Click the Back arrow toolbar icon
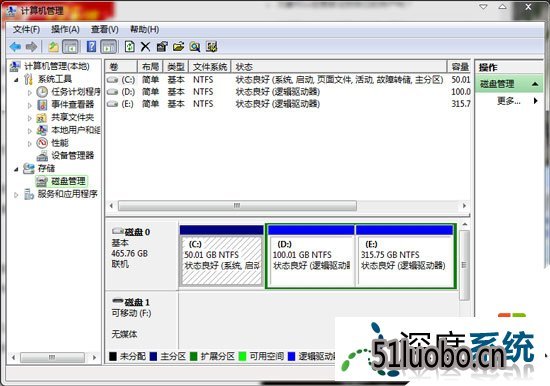 pyautogui.click(x=15, y=47)
